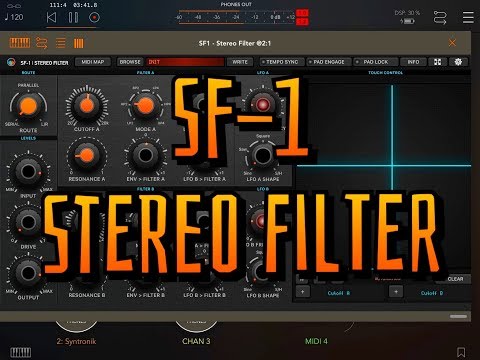Click the LEVELS section label
The image size is (480, 360).
[x=28, y=138]
